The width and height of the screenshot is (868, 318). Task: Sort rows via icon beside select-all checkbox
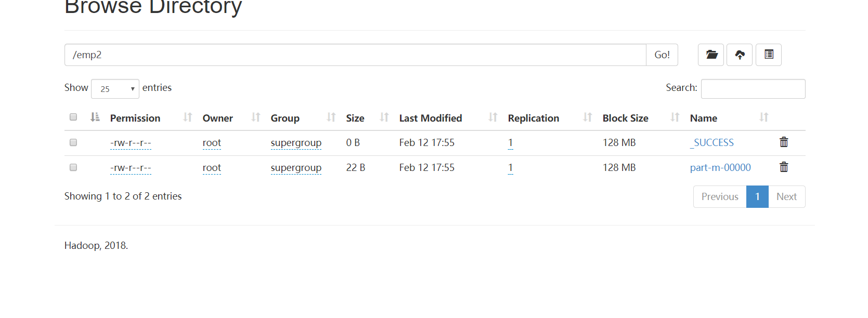(95, 117)
